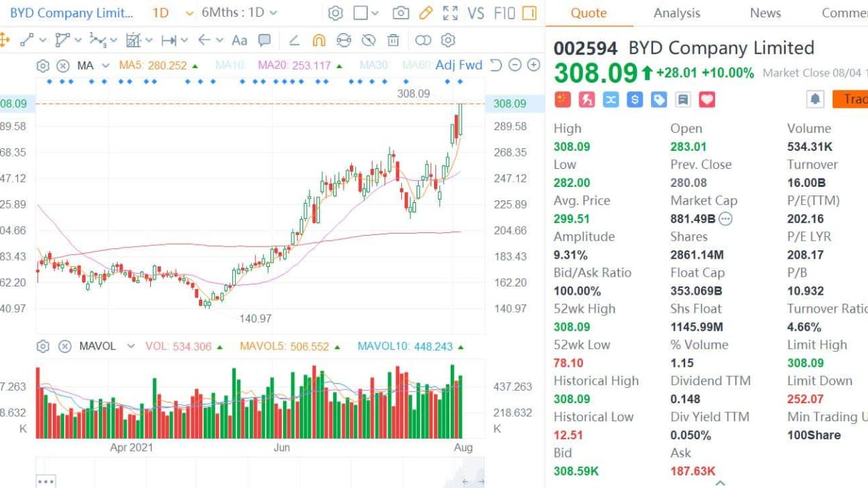Select the angle drawing tool
This screenshot has width=868, height=488.
pos(294,40)
